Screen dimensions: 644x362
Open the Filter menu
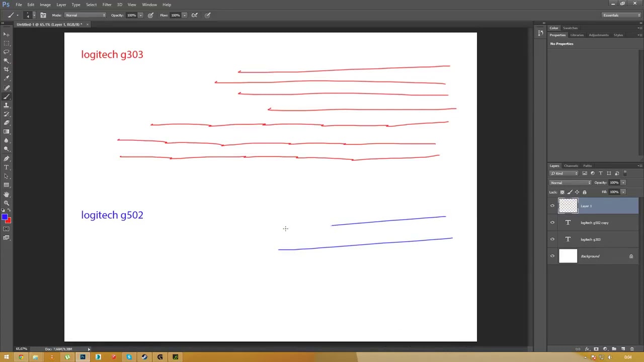pos(107,5)
